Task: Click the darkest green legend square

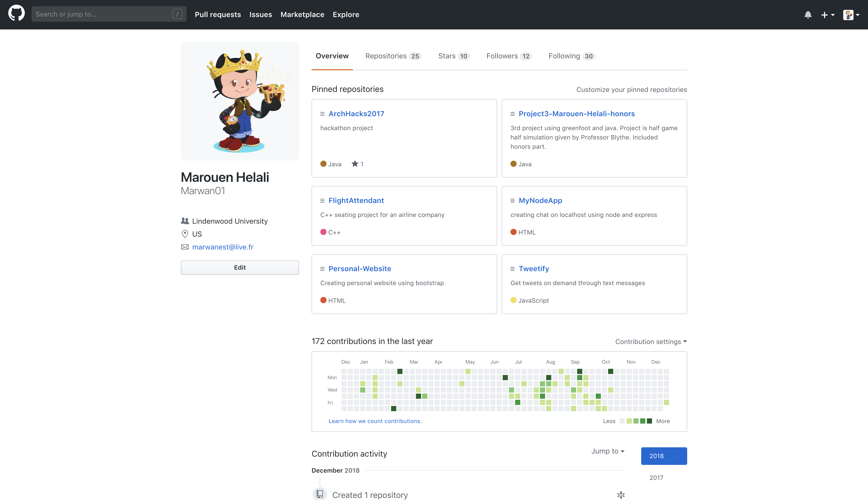Action: pos(649,421)
